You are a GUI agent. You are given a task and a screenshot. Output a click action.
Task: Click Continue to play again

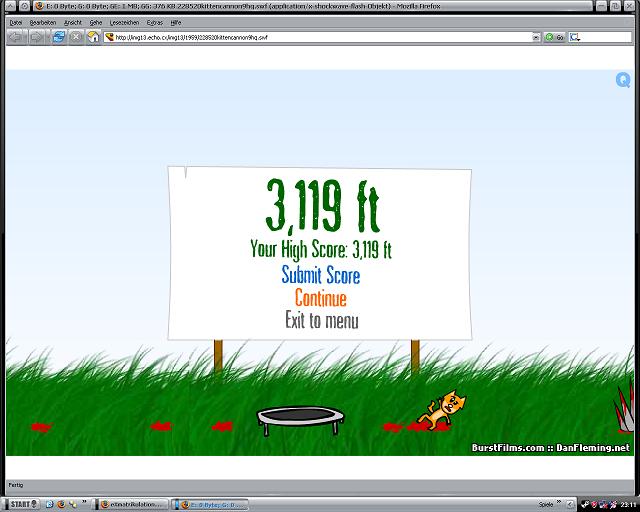[320, 298]
